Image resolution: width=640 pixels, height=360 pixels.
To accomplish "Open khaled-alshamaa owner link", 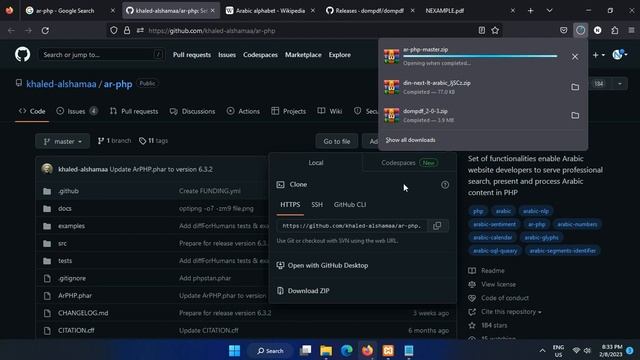I will 61,84.
